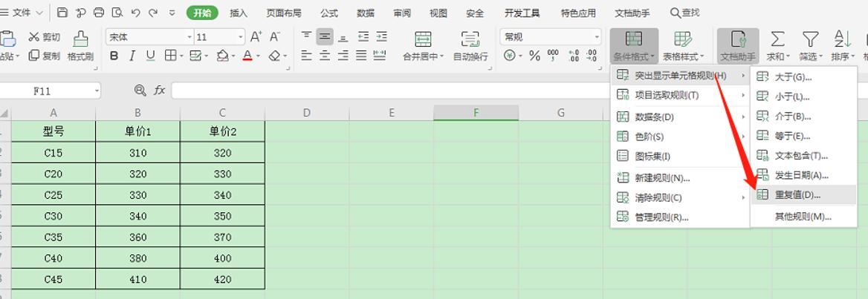Center cell text horizontally
This screenshot has height=299, width=868.
click(x=325, y=56)
